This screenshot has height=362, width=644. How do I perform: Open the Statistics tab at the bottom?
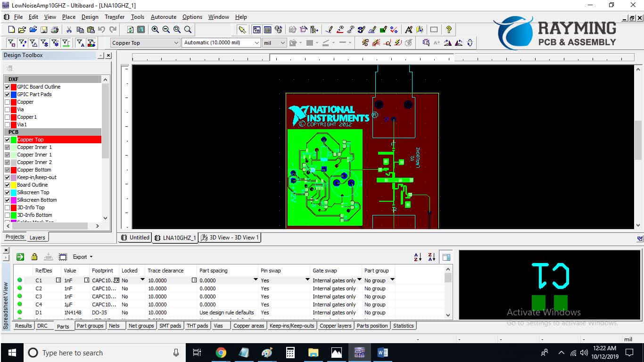click(404, 326)
